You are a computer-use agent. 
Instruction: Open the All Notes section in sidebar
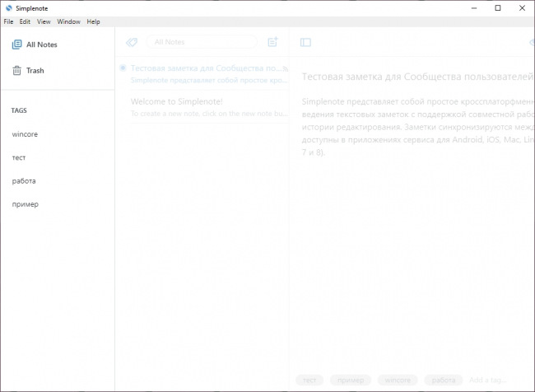35,44
